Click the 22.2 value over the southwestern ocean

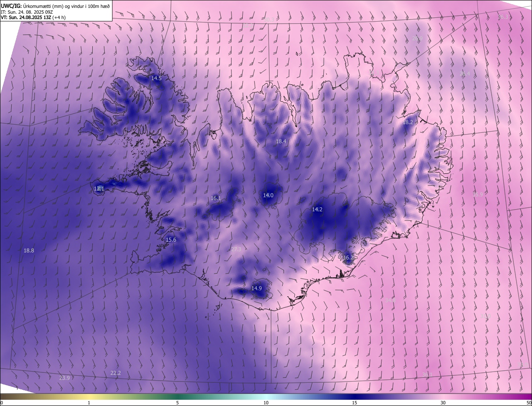tap(116, 373)
